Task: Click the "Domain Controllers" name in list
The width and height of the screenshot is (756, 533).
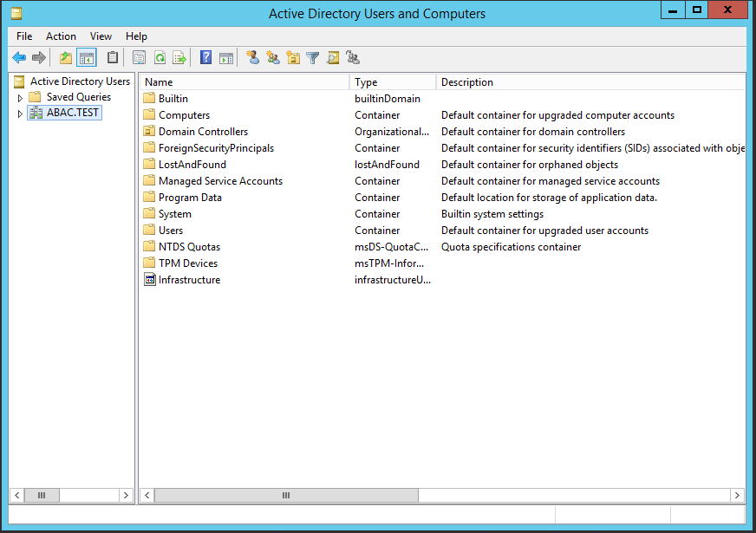Action: point(203,132)
